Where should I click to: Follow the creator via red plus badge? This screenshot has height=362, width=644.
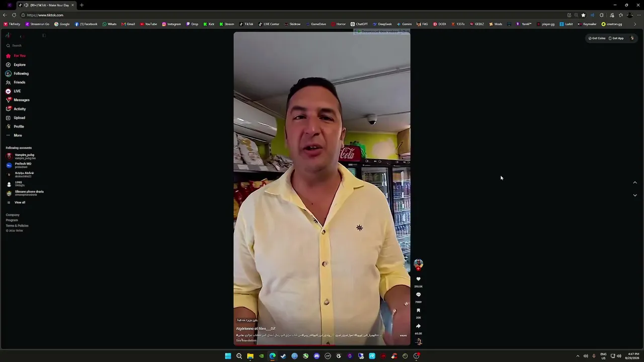click(x=418, y=268)
